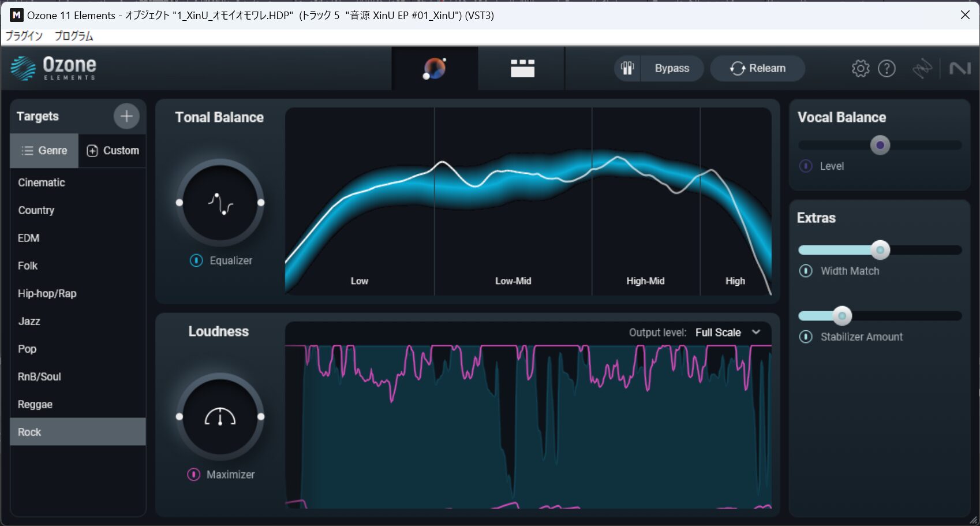Click the Ozone Elements logo

(54, 68)
